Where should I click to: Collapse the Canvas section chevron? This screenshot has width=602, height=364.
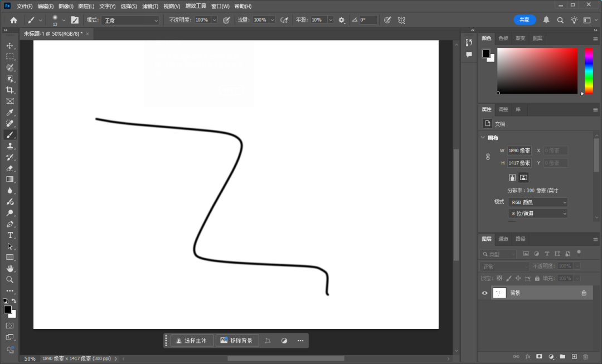(483, 138)
